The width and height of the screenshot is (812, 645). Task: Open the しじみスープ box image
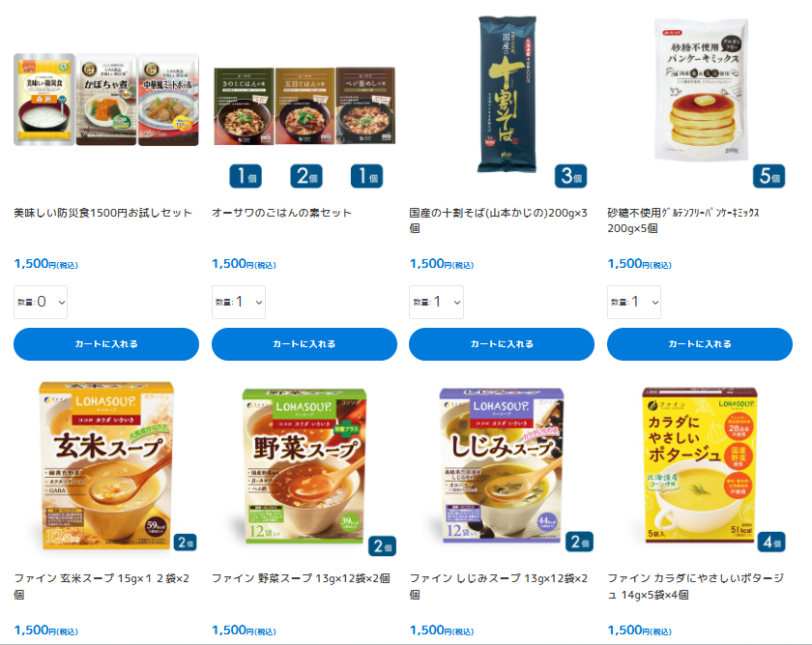click(x=502, y=465)
